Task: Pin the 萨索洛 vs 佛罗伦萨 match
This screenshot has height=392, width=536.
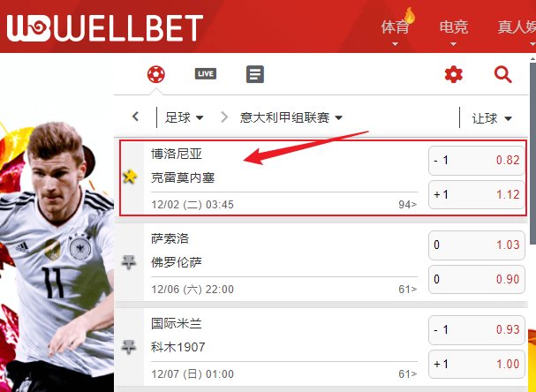Action: click(x=129, y=262)
